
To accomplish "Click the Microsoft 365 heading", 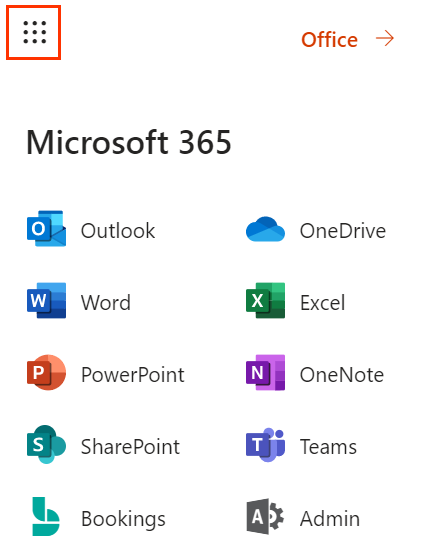I will (x=129, y=142).
